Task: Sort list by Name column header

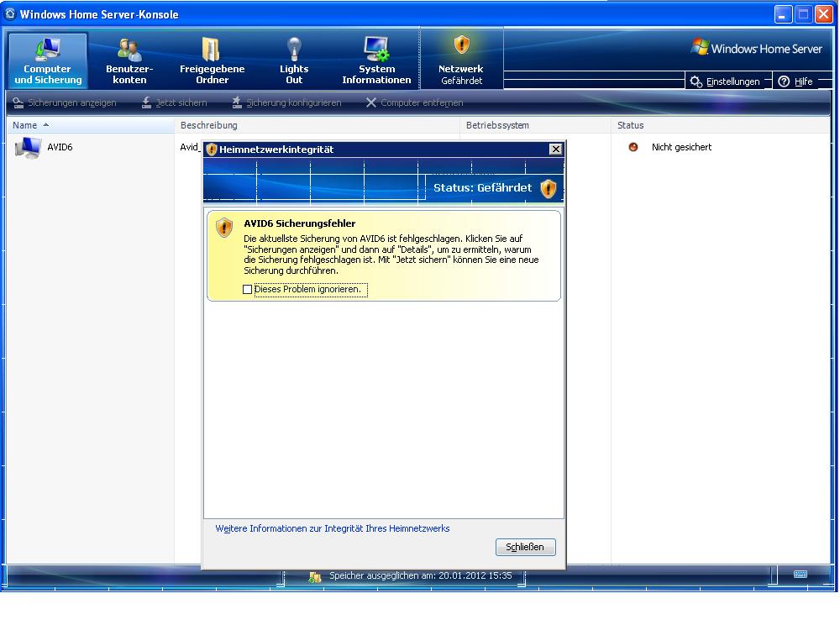Action: 25,125
